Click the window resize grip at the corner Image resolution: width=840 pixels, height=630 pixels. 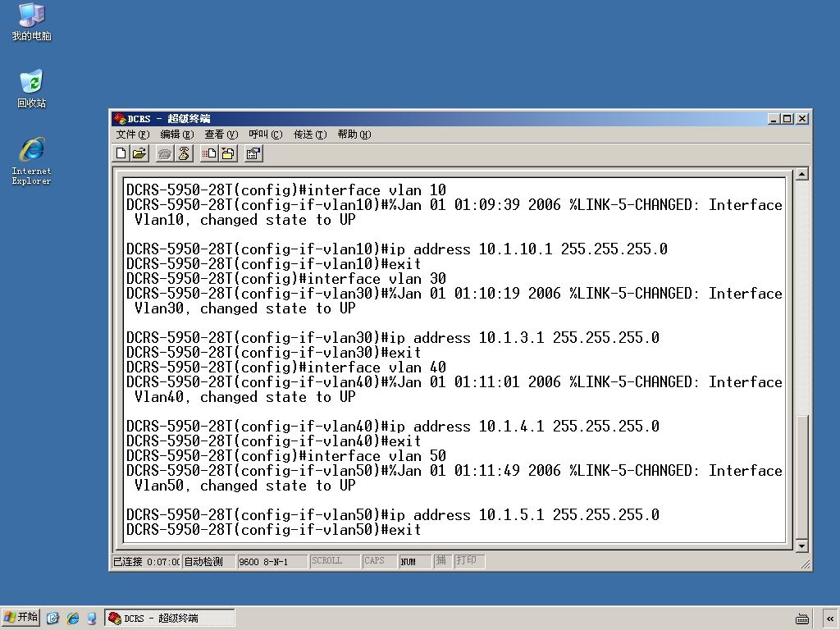click(806, 564)
